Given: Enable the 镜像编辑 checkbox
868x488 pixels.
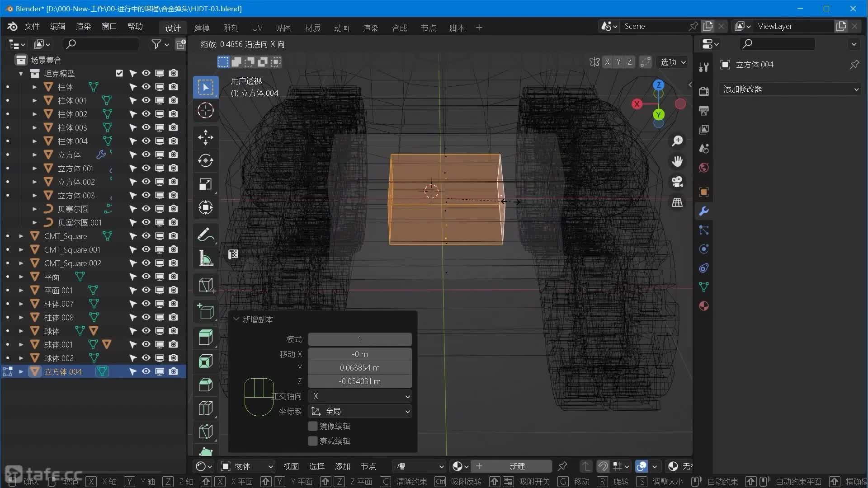Looking at the screenshot, I should tap(312, 426).
